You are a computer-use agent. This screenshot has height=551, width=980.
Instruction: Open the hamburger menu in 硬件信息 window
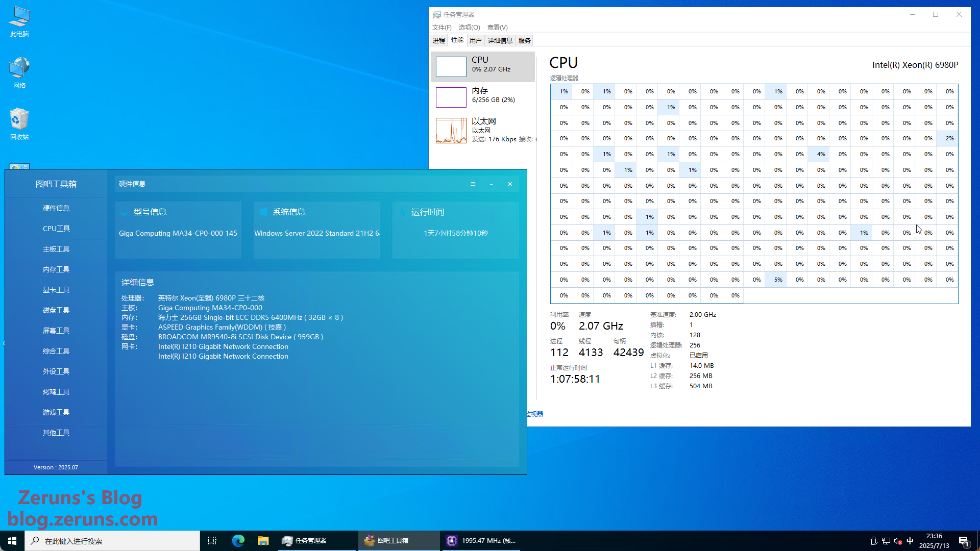(x=473, y=184)
